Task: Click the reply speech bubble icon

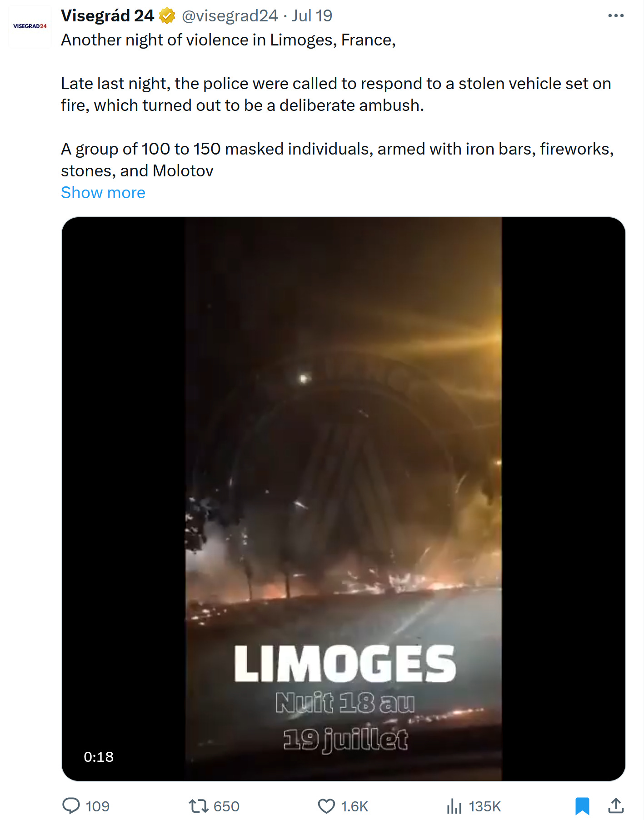Action: pyautogui.click(x=71, y=806)
